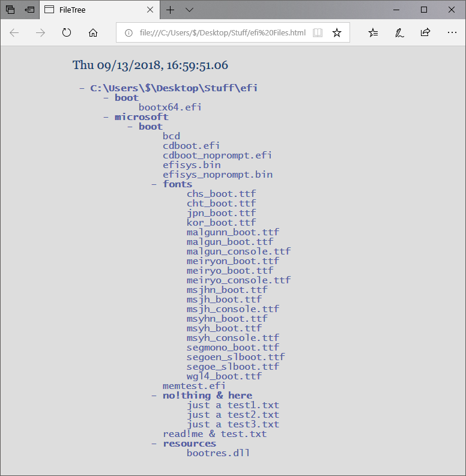The image size is (466, 476).
Task: Add page to favorites star
Action: [337, 32]
